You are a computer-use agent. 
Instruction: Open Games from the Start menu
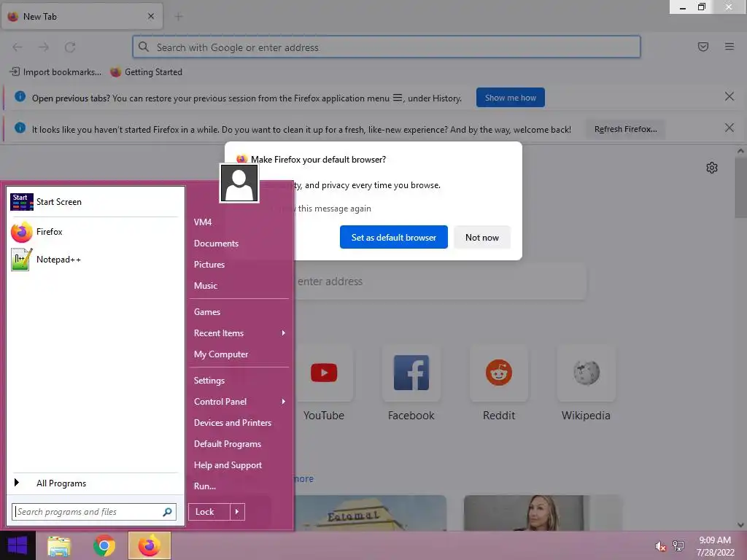[207, 312]
